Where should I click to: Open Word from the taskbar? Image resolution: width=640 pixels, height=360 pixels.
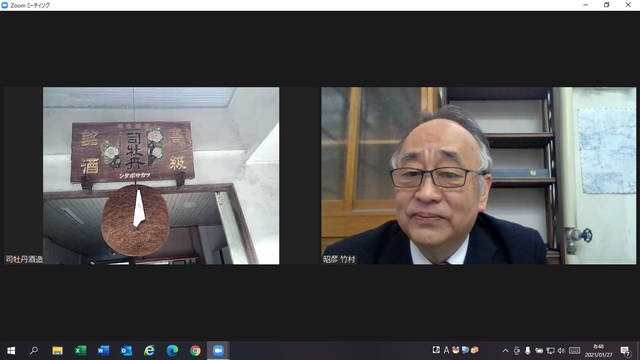(x=103, y=351)
